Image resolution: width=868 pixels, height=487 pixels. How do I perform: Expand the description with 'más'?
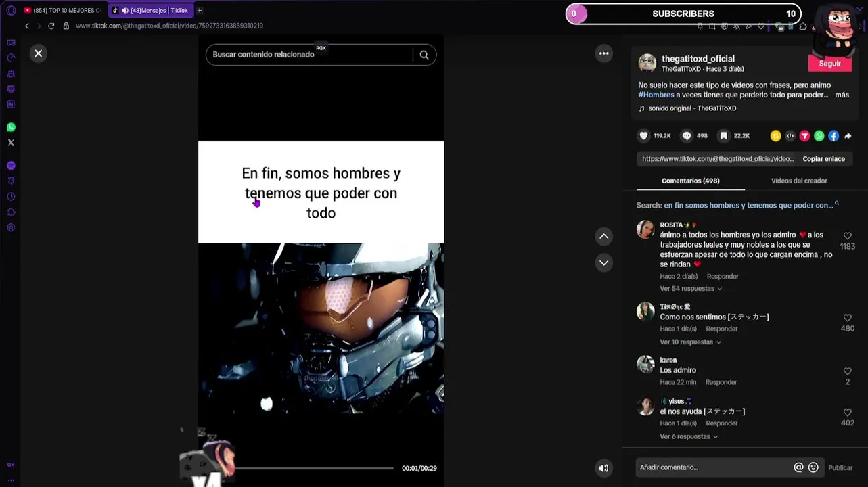pos(842,95)
